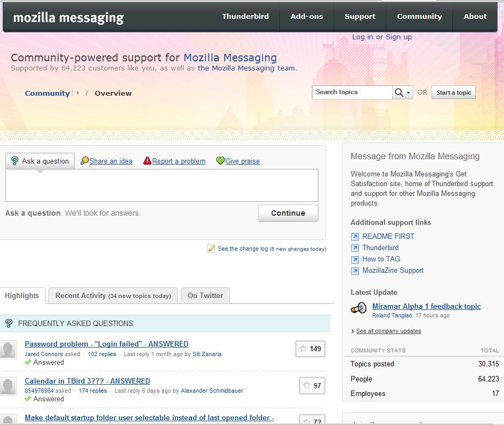504x425 pixels.
Task: Click the pencil icon beside the change log link
Action: (x=211, y=248)
